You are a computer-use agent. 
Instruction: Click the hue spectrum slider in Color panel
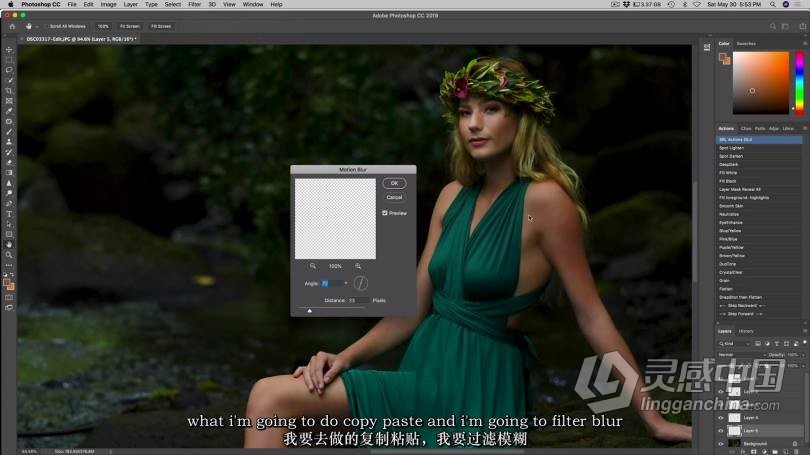[x=799, y=83]
